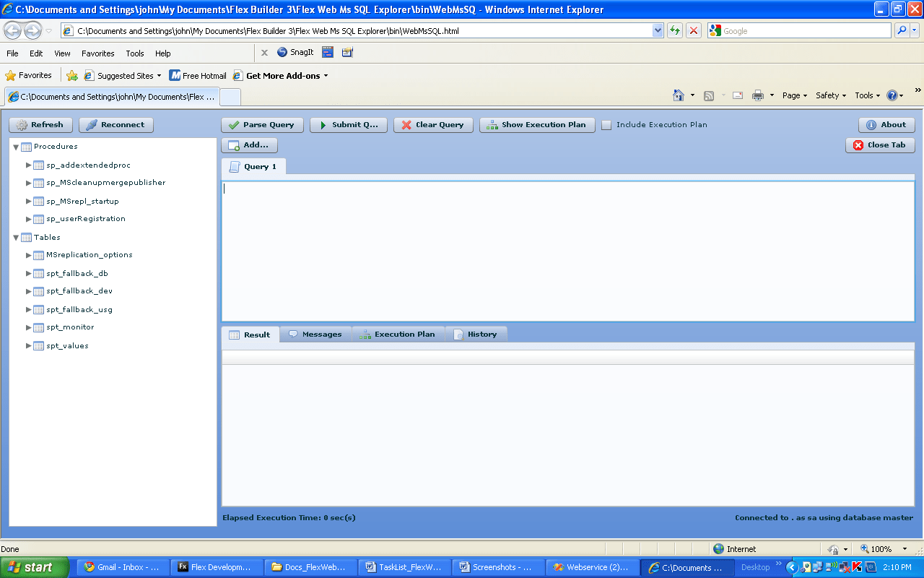Select sp_MSrepl_startup text in tree
Screen dimensions: 924x578
click(x=82, y=202)
